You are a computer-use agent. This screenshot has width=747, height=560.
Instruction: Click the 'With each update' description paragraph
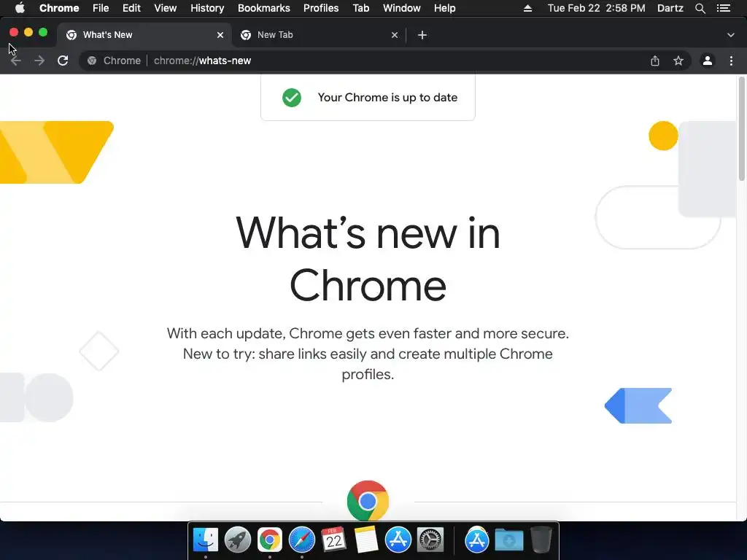pos(368,354)
